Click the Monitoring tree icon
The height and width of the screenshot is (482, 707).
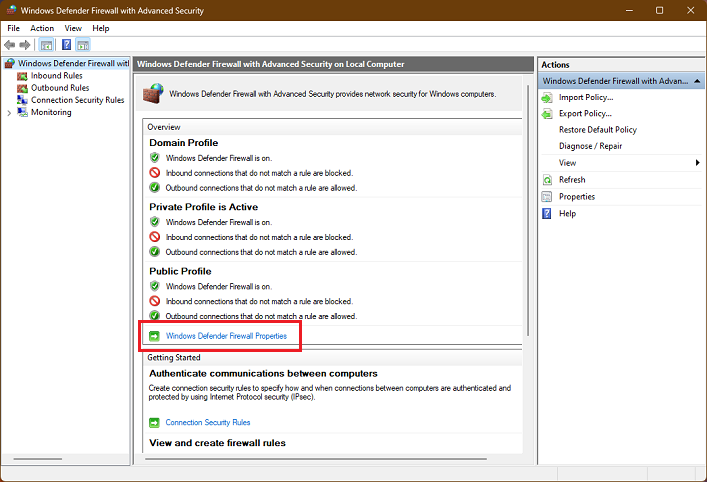(x=23, y=112)
